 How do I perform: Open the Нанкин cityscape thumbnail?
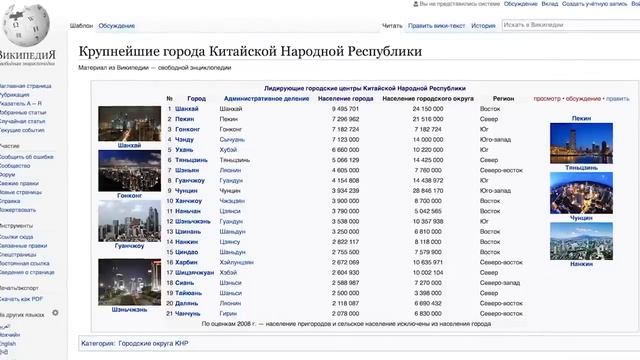[x=581, y=241]
